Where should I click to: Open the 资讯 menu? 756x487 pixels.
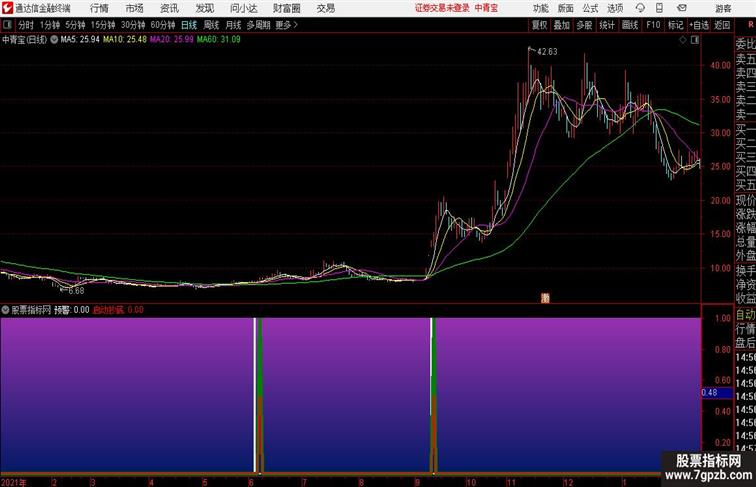(x=169, y=8)
